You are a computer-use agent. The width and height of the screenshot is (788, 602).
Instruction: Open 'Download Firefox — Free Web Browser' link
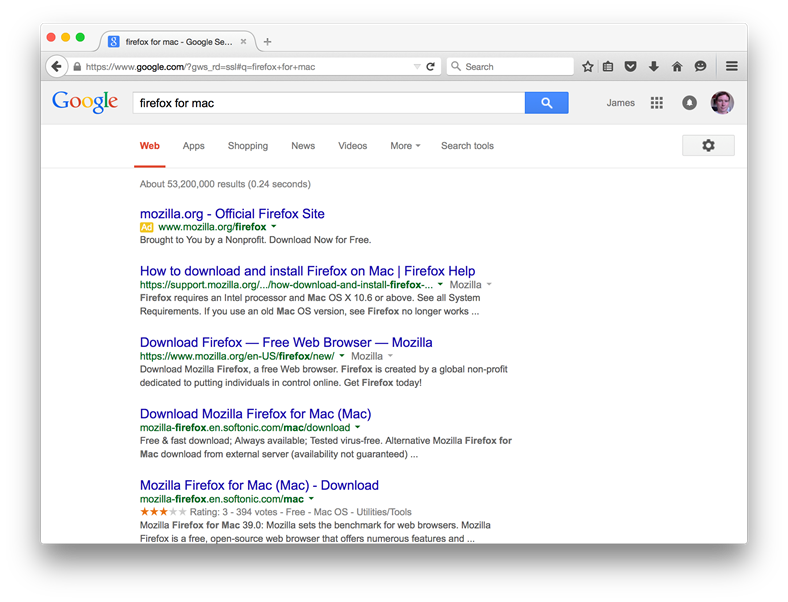pos(286,343)
